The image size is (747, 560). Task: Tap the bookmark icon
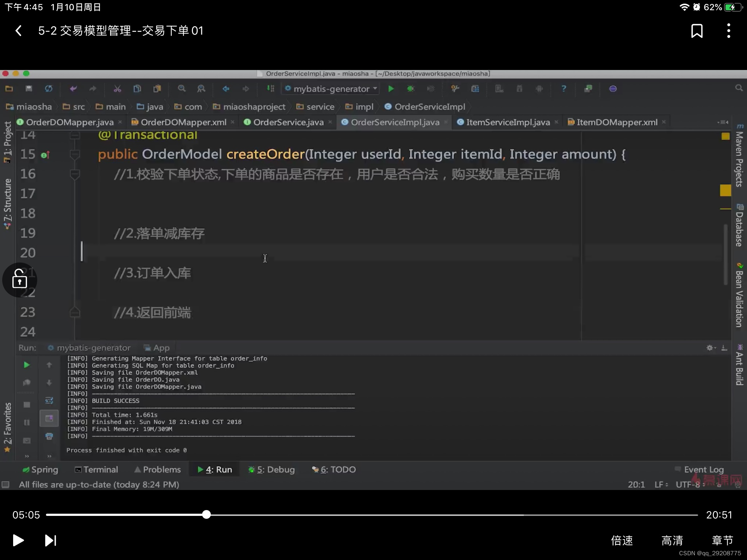pos(697,31)
